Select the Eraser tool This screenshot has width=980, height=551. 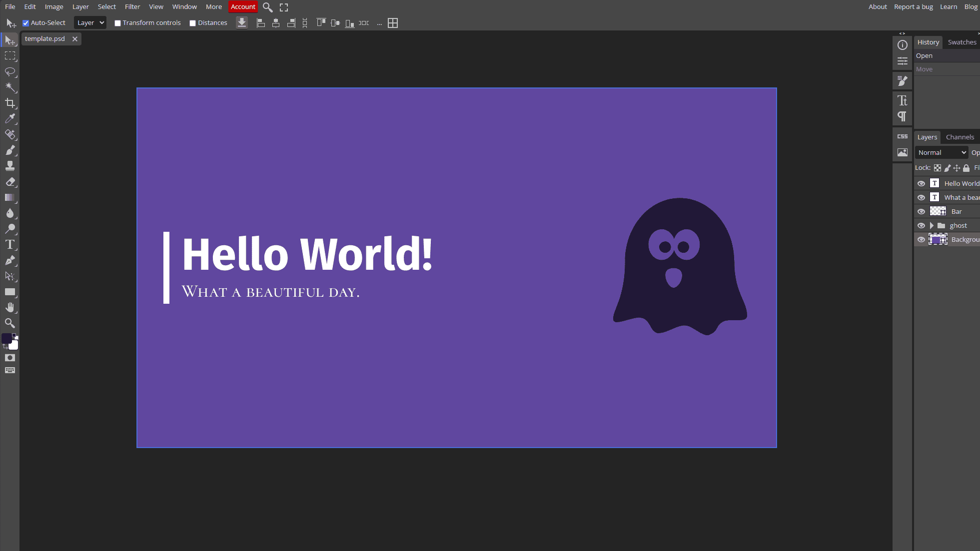pyautogui.click(x=10, y=182)
